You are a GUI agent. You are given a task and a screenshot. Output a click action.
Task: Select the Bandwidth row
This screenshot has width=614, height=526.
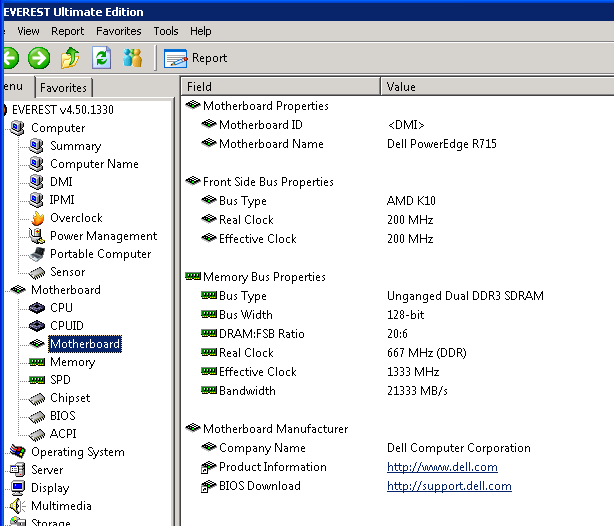point(397,391)
